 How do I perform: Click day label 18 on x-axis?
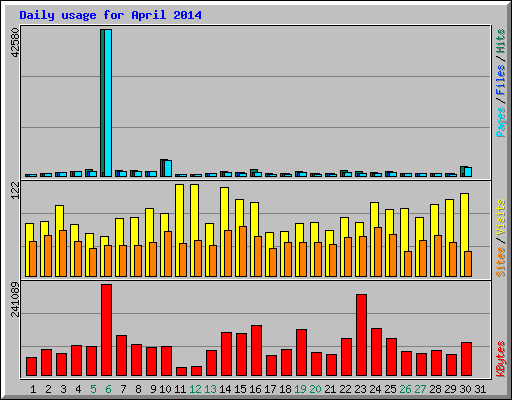tap(285, 389)
